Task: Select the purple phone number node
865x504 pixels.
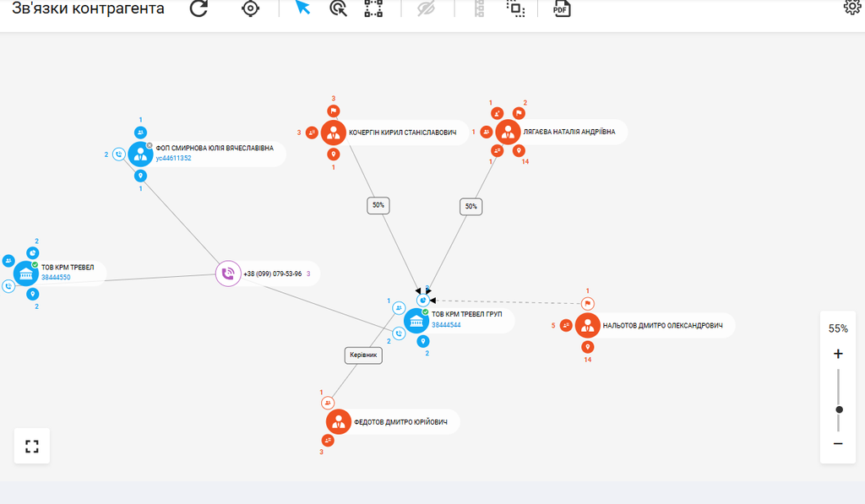Action: 226,274
